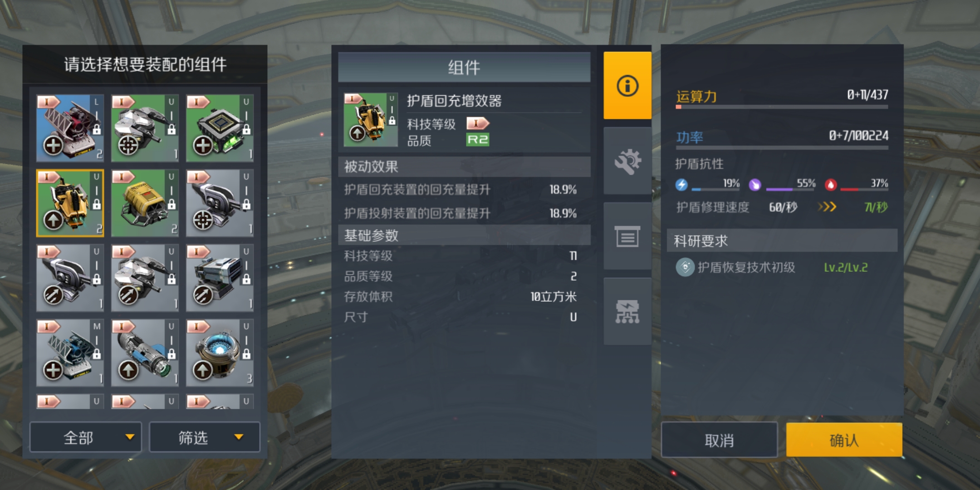Select the glowing blue ring component
This screenshot has height=490, width=980.
click(220, 353)
